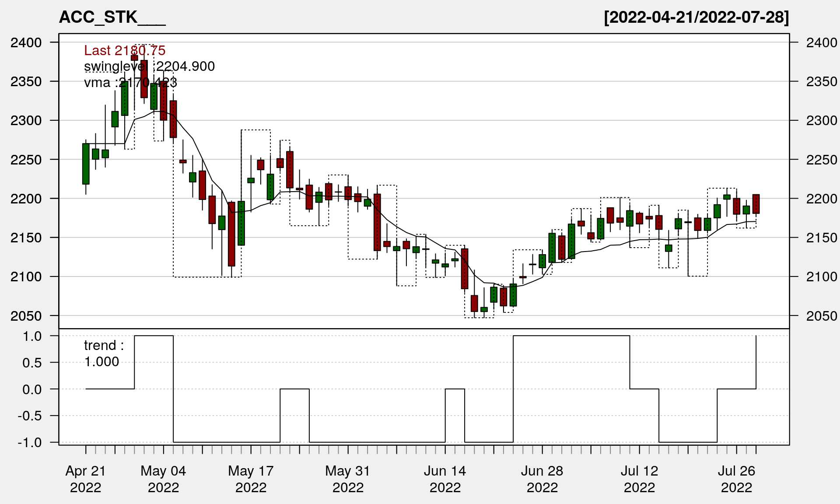Click the last red candlestick at chart's right end

(x=756, y=204)
